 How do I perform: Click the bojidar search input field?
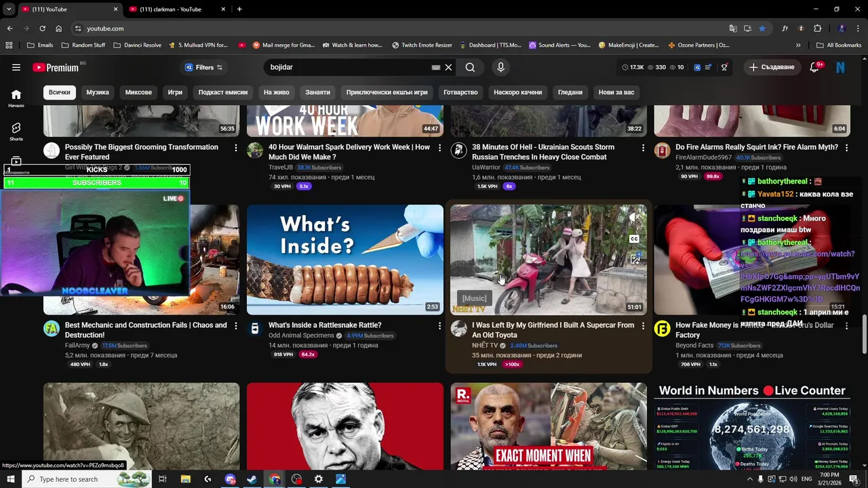coord(348,67)
